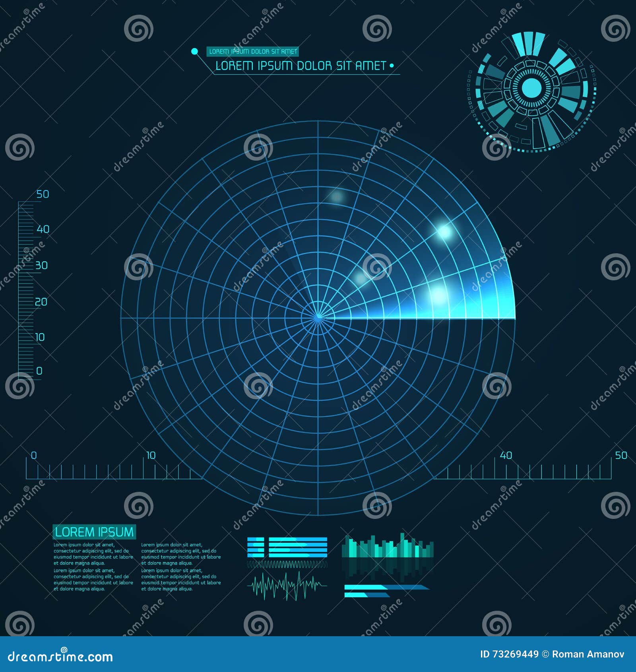636x672 pixels.
Task: Click the inner teal core of the HUD emblem
Action: coord(533,88)
